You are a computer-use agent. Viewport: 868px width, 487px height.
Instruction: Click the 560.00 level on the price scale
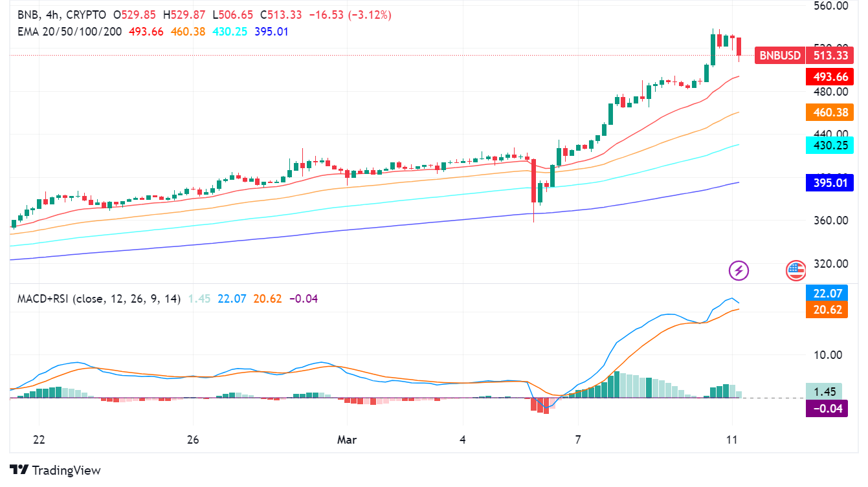tap(830, 6)
